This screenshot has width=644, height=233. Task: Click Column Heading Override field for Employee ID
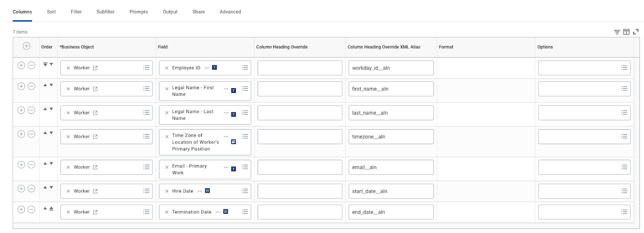click(x=299, y=68)
